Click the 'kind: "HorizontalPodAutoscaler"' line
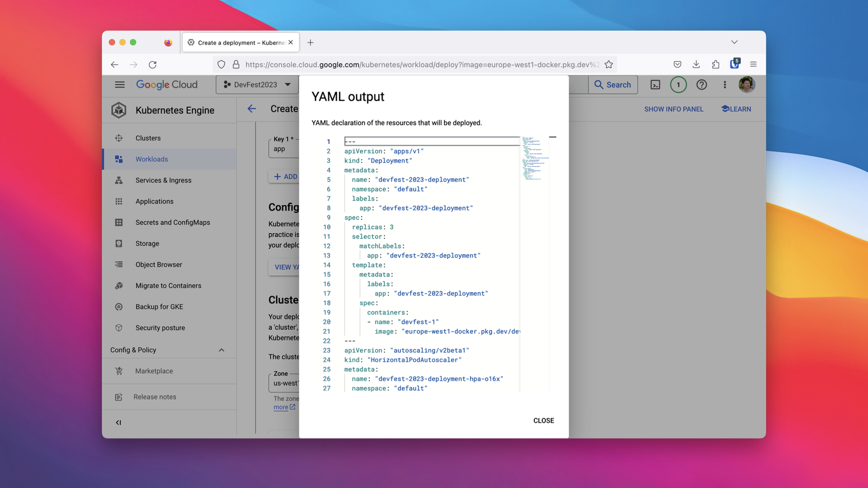This screenshot has height=488, width=868. coord(402,360)
